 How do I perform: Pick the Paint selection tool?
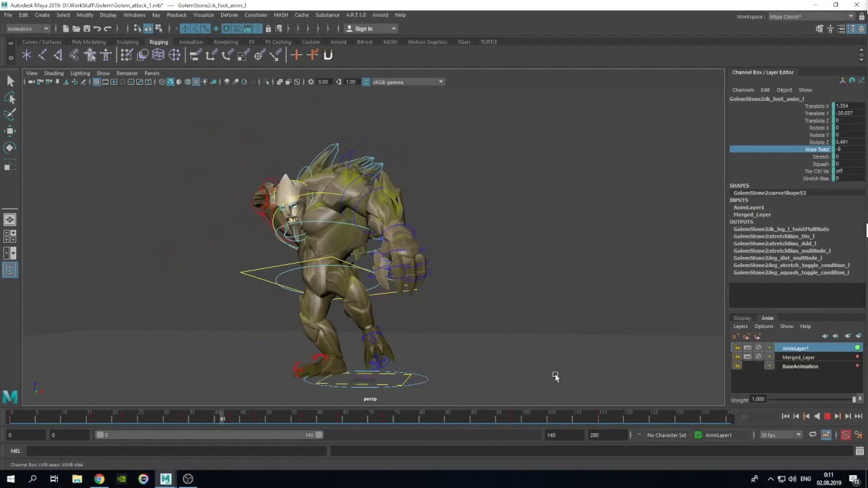[10, 115]
